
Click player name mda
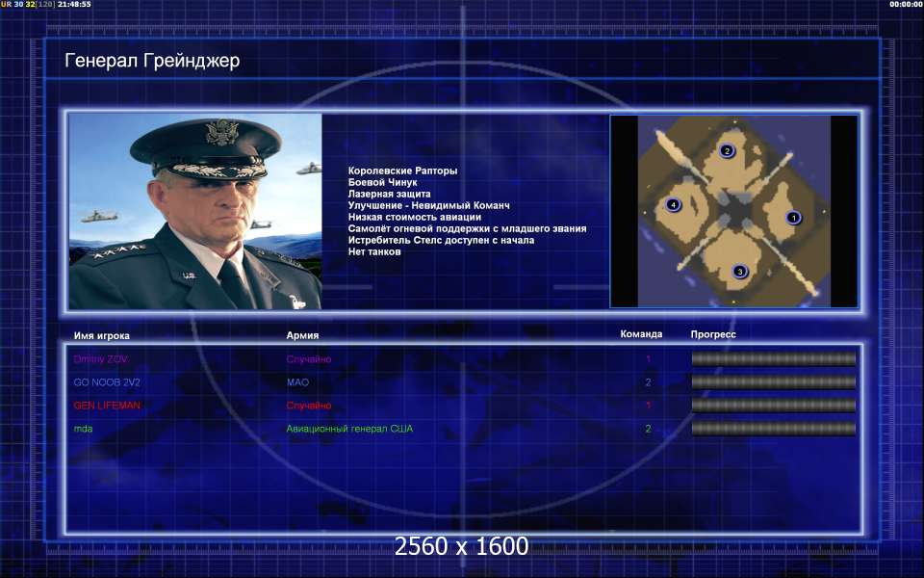(83, 429)
